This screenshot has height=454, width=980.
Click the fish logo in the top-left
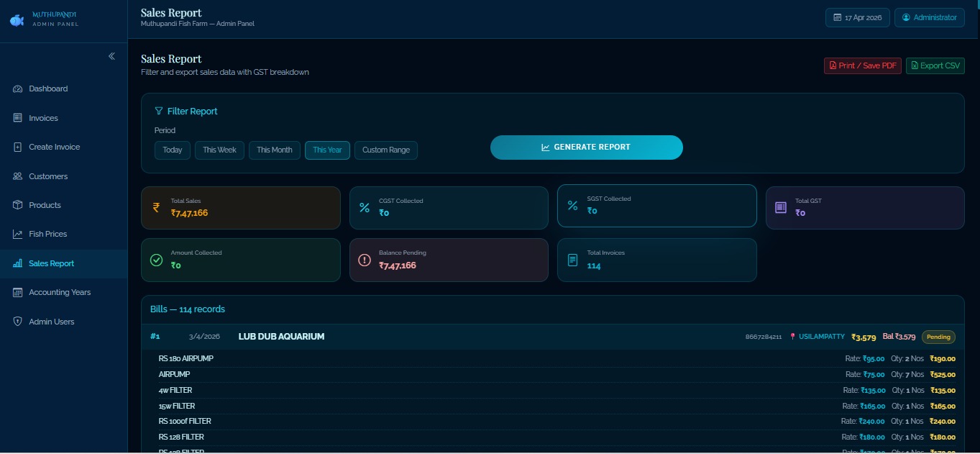tap(16, 20)
